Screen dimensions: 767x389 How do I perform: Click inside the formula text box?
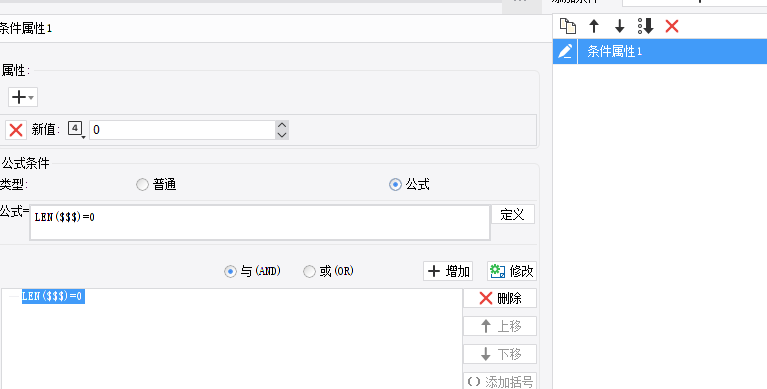click(260, 223)
